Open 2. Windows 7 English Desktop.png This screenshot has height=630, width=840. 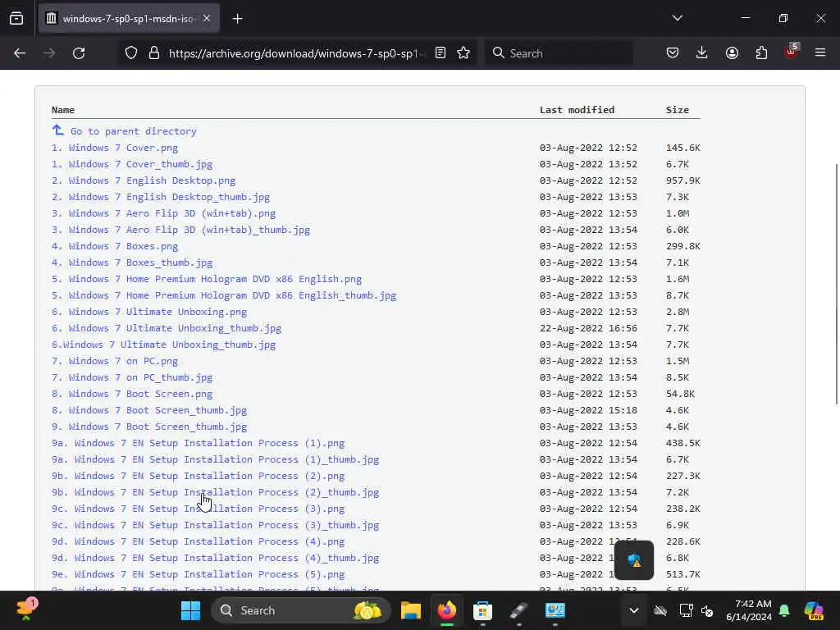pyautogui.click(x=144, y=180)
